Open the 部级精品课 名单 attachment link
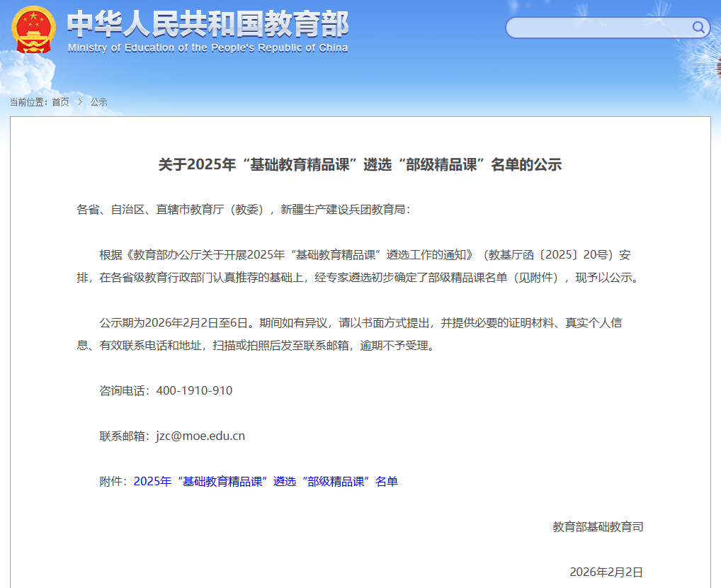The height and width of the screenshot is (588, 721). (266, 482)
